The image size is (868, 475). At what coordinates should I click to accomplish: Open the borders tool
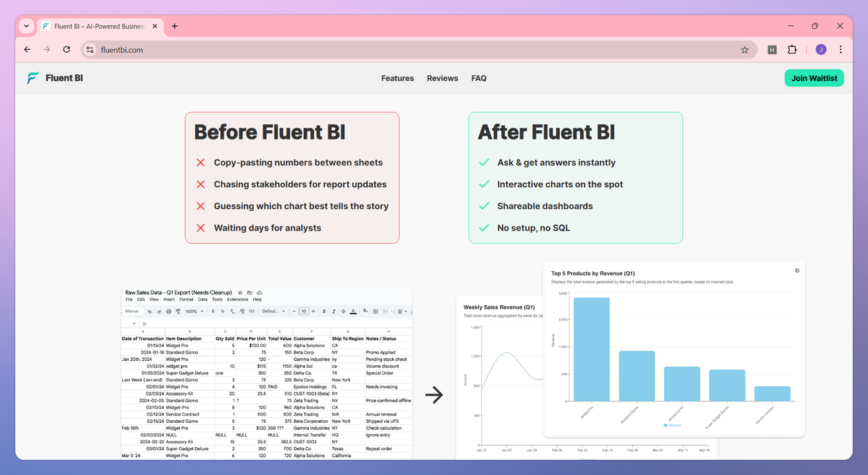[375, 312]
